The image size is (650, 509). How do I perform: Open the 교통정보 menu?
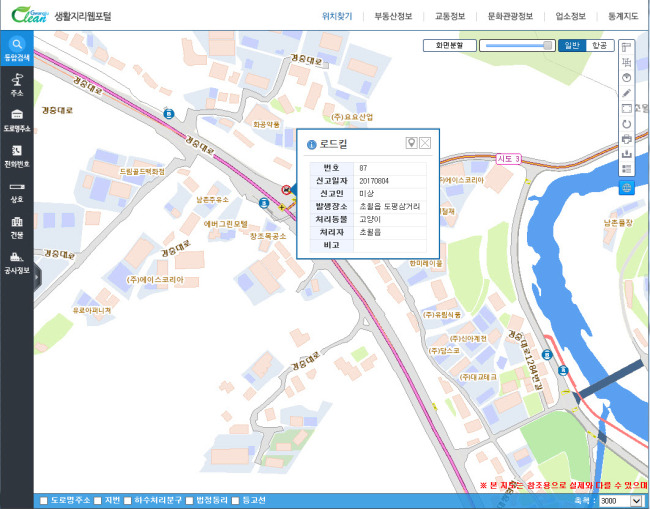[450, 17]
